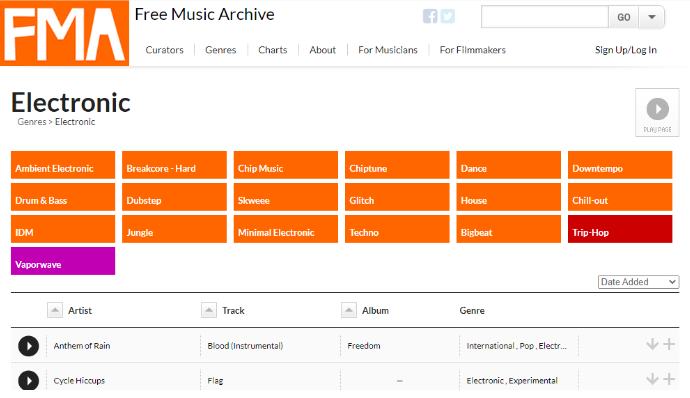Select the Chiptune subgenre
This screenshot has width=690, height=398.
click(397, 165)
